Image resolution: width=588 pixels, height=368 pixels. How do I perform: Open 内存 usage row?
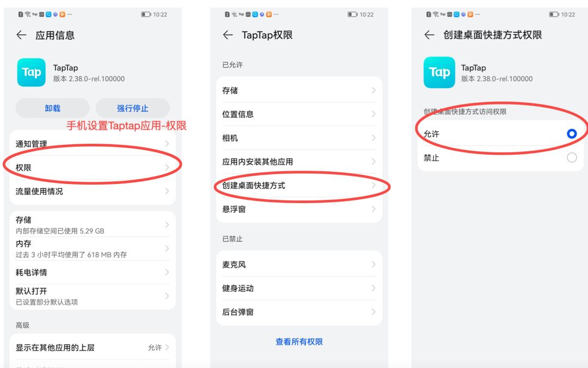click(93, 249)
